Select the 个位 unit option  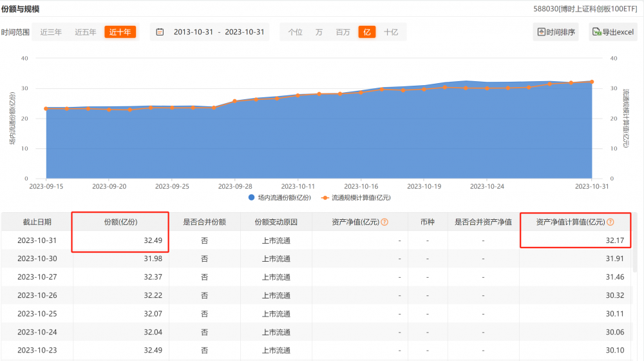click(295, 32)
